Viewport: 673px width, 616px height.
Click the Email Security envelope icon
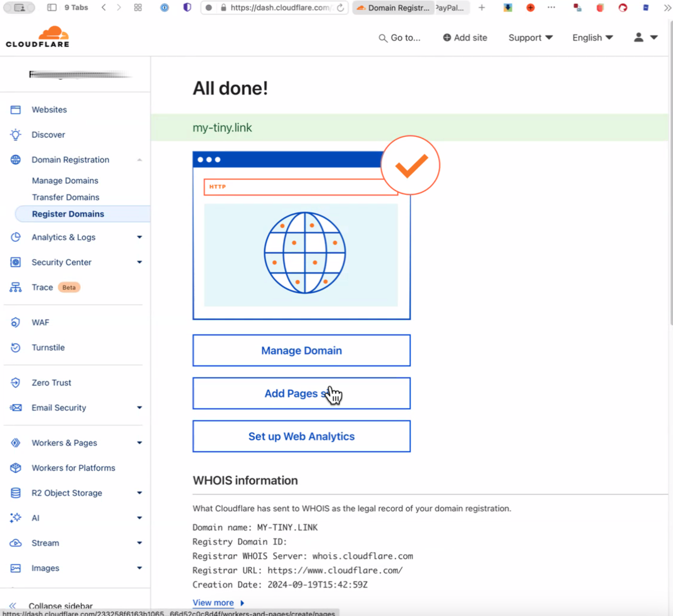(x=16, y=408)
